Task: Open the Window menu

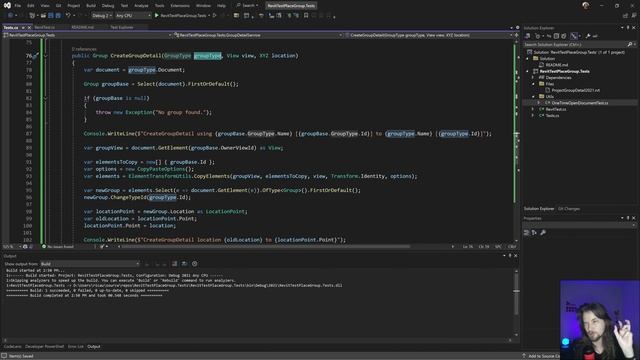Action: 203,6
